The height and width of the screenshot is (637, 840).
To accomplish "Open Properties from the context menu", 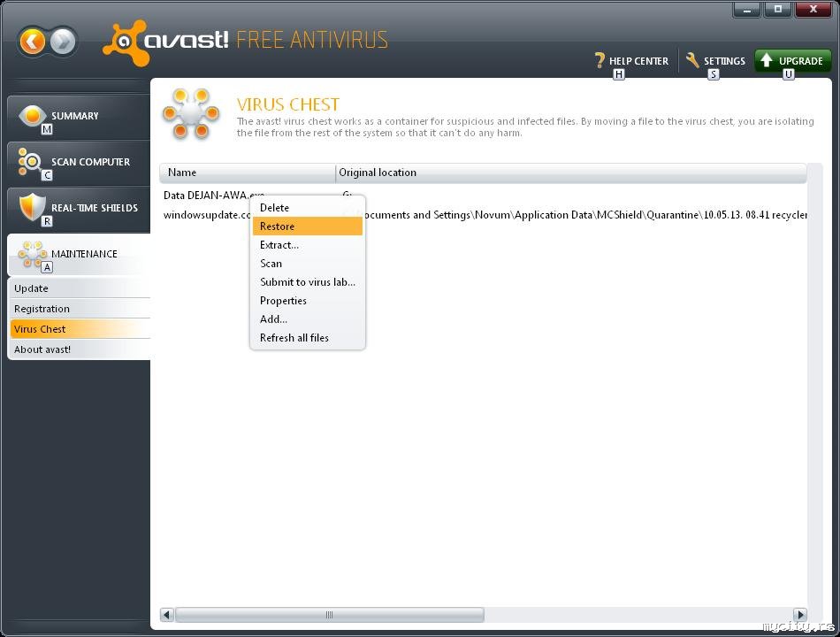I will click(308, 300).
